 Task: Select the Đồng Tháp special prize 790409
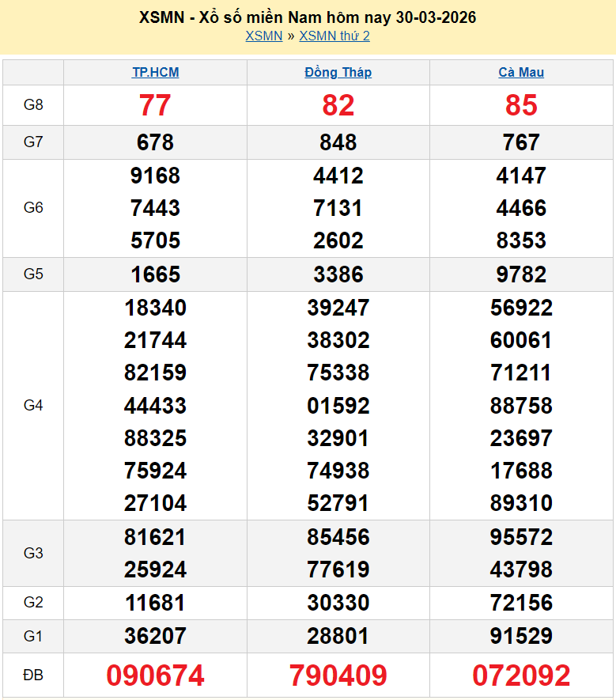[x=338, y=675]
